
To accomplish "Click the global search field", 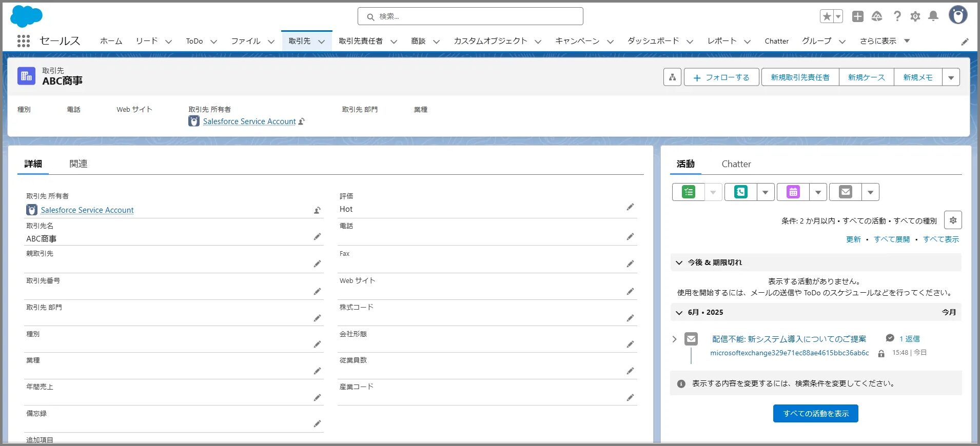I will pyautogui.click(x=471, y=16).
